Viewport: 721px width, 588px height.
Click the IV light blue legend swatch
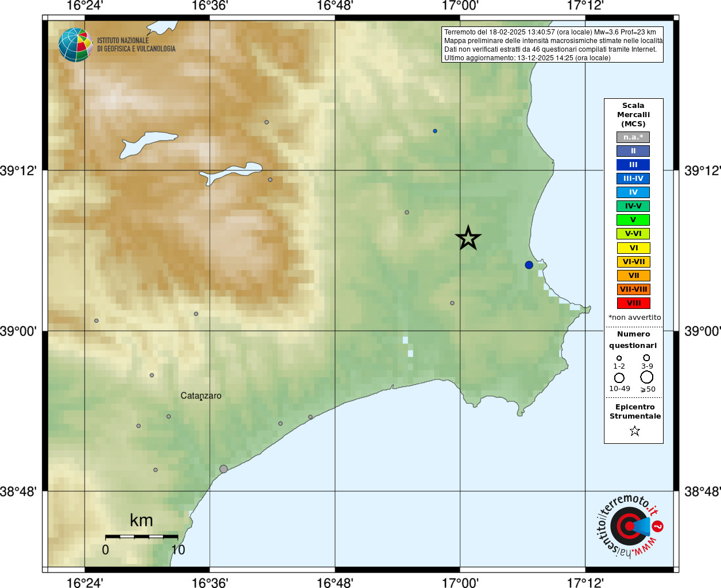pos(633,192)
